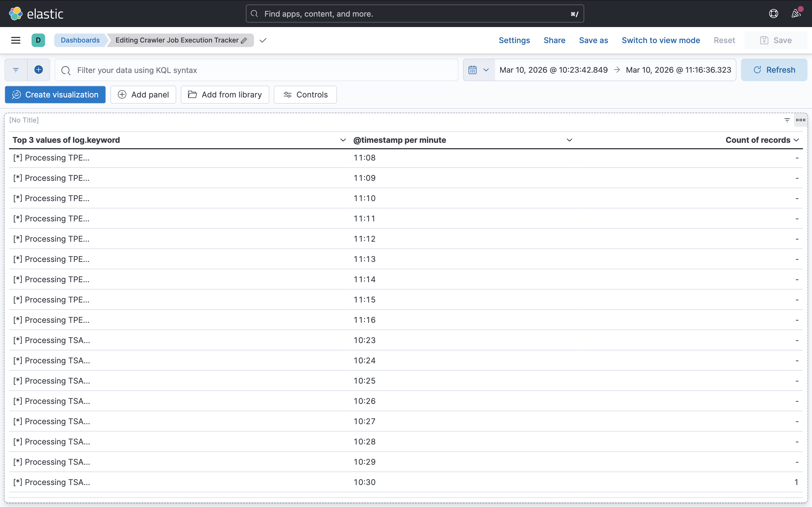812x507 pixels.
Task: Click the panel filters icon in header
Action: tap(787, 120)
